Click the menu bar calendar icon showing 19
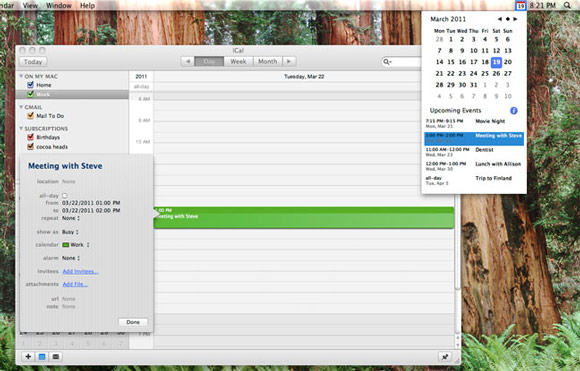Image resolution: width=580 pixels, height=371 pixels. 520,6
